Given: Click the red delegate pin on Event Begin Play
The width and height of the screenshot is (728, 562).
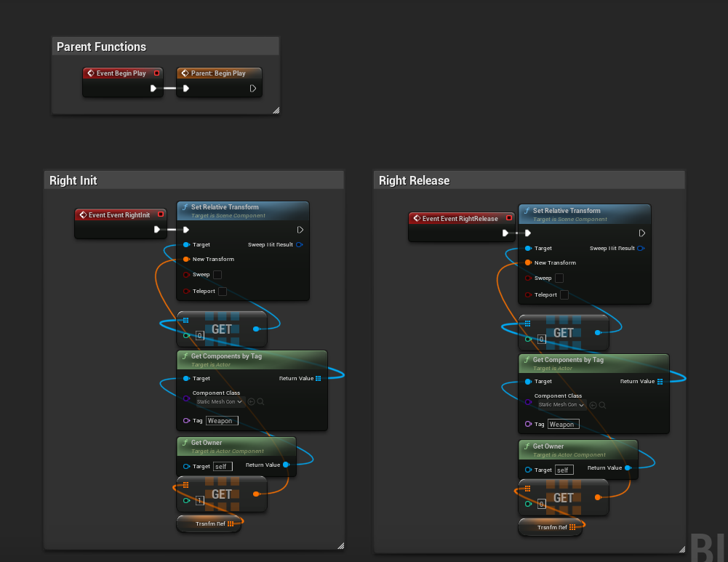Looking at the screenshot, I should click(156, 73).
